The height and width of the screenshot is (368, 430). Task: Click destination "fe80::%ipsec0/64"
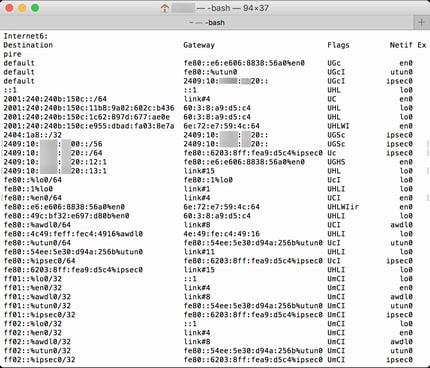39,261
